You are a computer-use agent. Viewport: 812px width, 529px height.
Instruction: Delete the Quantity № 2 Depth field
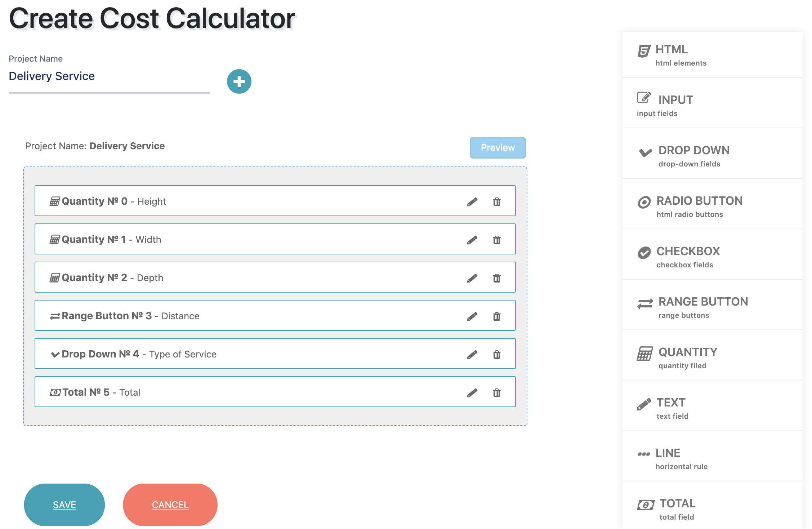click(497, 278)
